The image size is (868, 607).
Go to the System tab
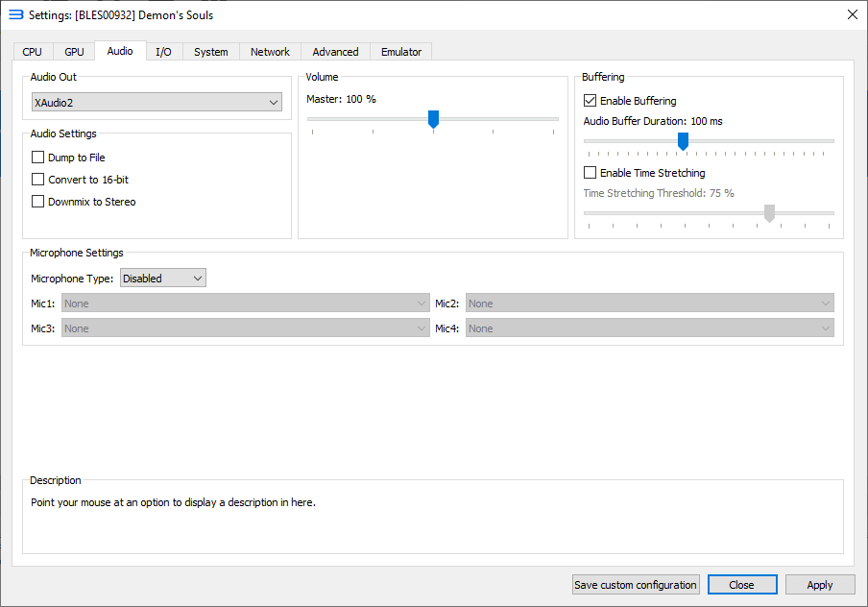210,52
